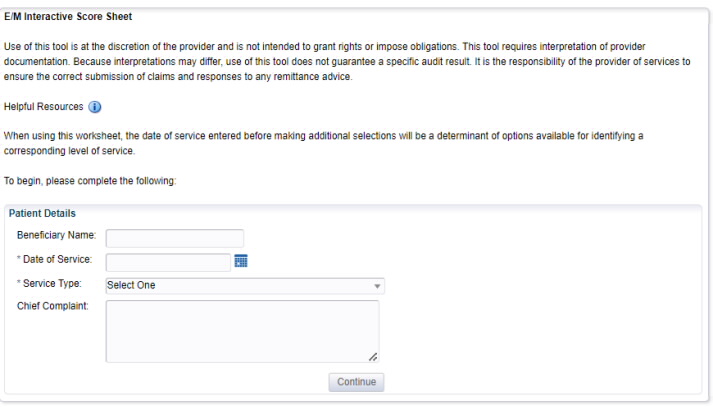Click the red asterisk beside Service Type
This screenshot has width=713, height=407.
coord(19,285)
